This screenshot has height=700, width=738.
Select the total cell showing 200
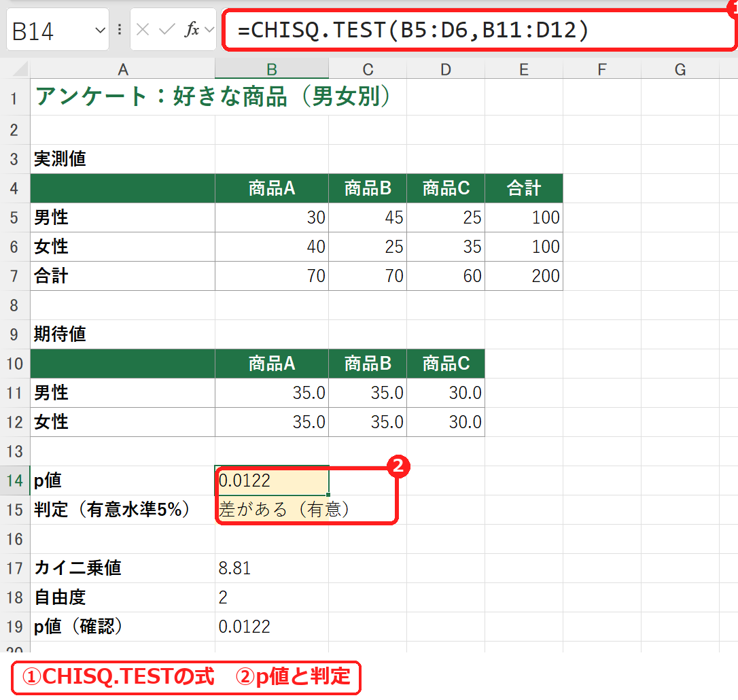[x=524, y=276]
